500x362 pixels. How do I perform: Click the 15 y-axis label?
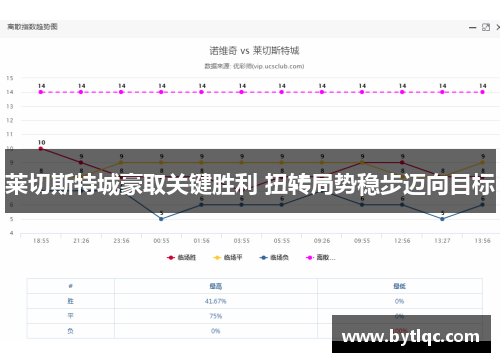10,78
